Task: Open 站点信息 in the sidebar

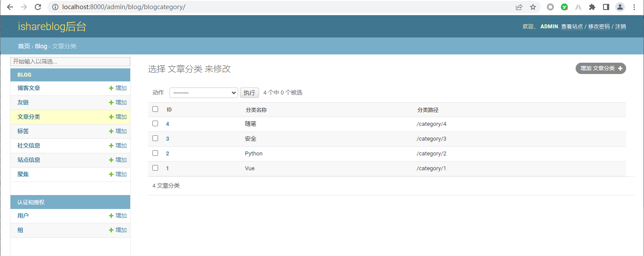Action: coord(29,160)
